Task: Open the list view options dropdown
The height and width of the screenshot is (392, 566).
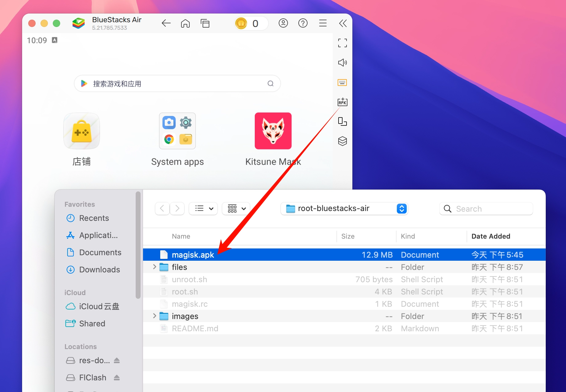Action: [203, 209]
